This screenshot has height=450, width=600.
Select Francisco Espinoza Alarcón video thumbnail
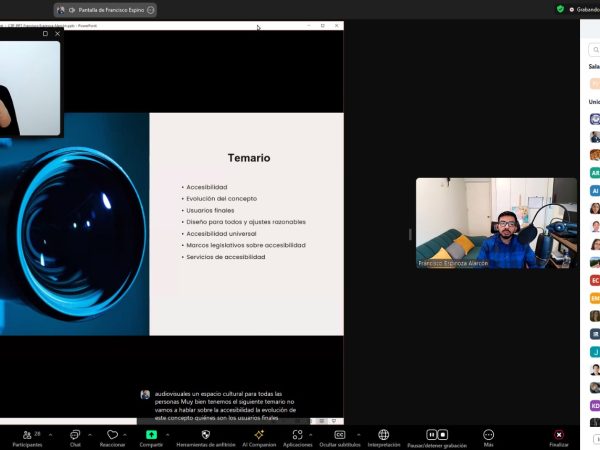point(496,223)
